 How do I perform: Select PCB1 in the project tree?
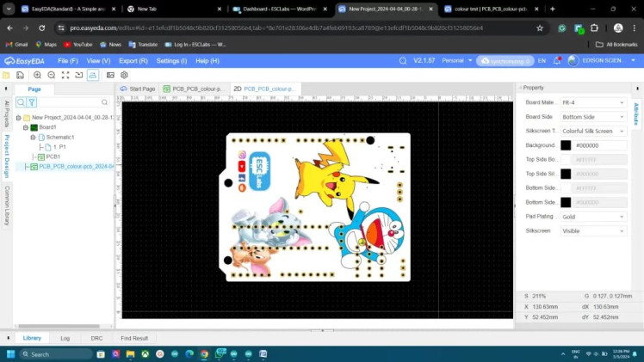tap(53, 156)
